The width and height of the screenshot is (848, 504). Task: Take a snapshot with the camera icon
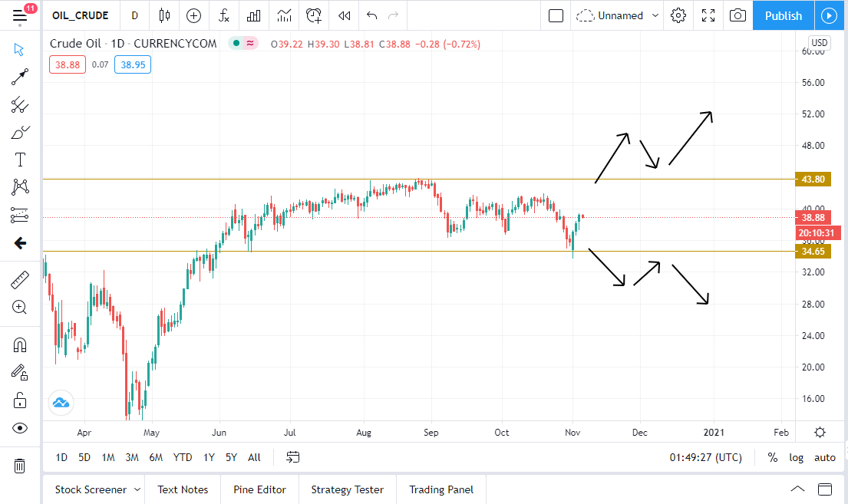[737, 15]
